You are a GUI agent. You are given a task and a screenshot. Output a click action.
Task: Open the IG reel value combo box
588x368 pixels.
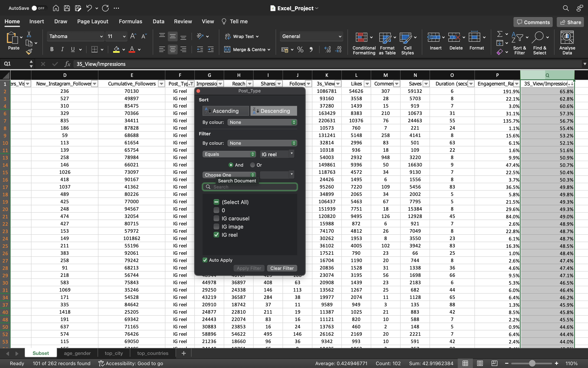(x=292, y=154)
